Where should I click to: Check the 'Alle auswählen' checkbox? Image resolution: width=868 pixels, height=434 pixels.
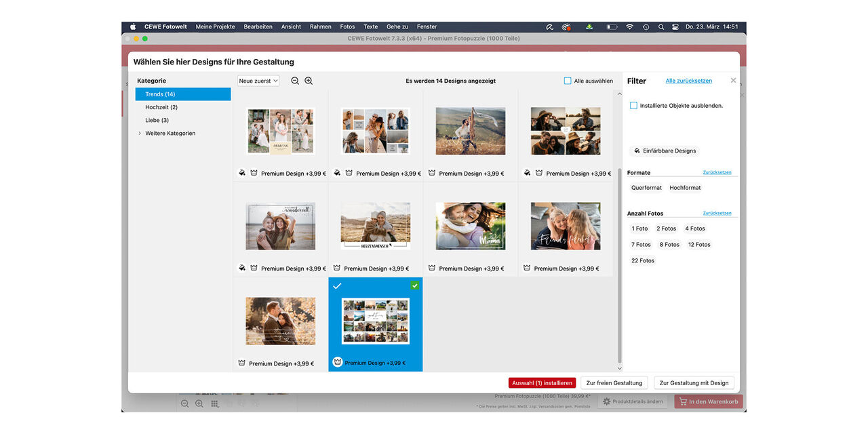pyautogui.click(x=568, y=81)
